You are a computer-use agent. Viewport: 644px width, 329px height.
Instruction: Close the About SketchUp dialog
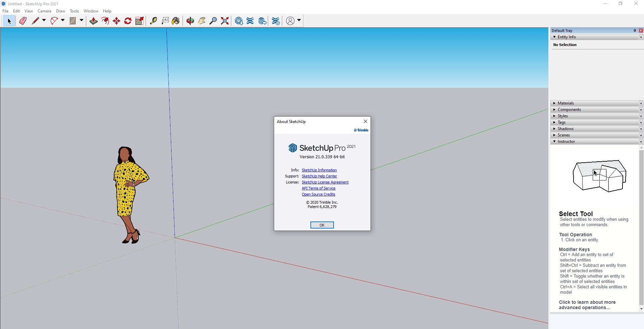[365, 121]
